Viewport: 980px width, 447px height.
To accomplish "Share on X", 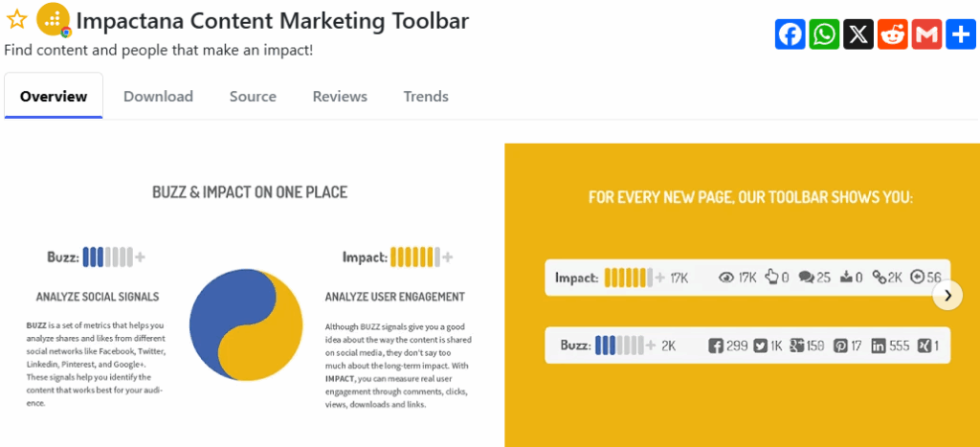I will click(x=858, y=34).
